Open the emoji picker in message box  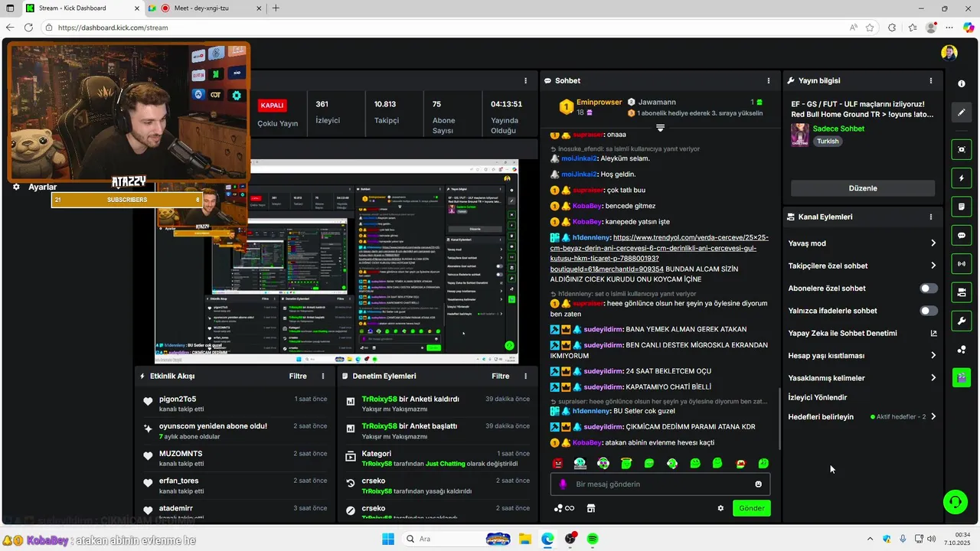[x=759, y=484]
